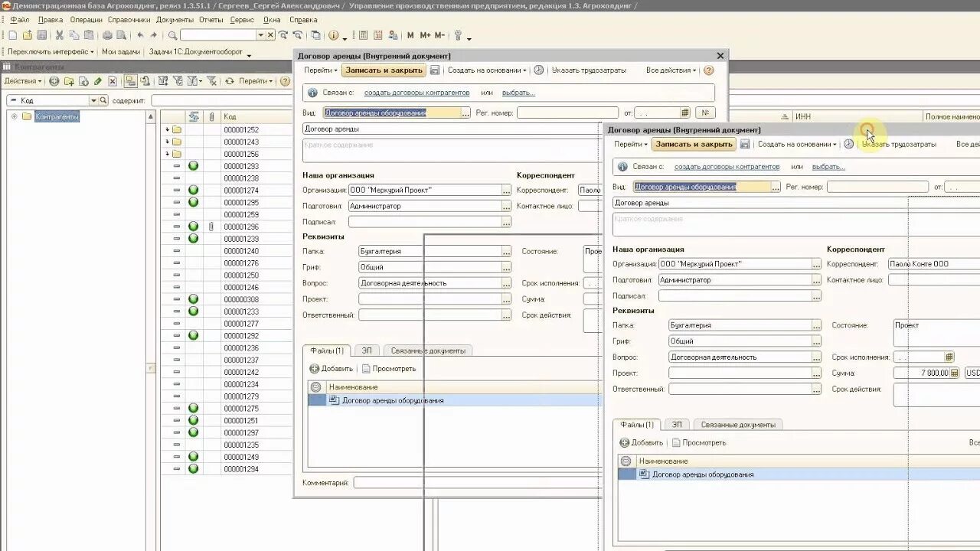The image size is (980, 551).
Task: Open help in Контрагенты toolbar
Action: [x=285, y=81]
